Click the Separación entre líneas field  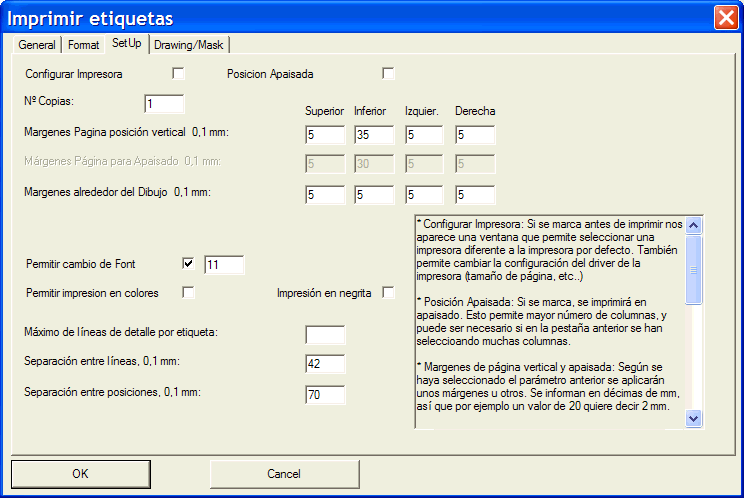pos(325,364)
